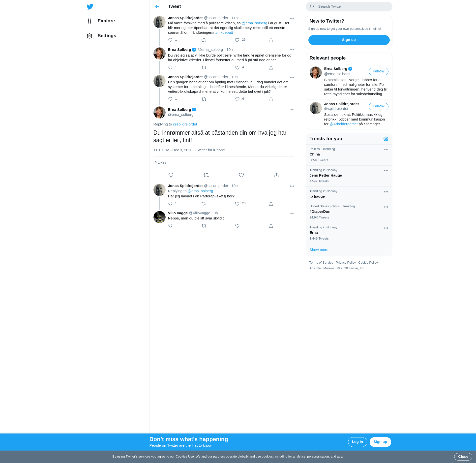
Task: Open the Cookies Use link
Action: pos(184,457)
